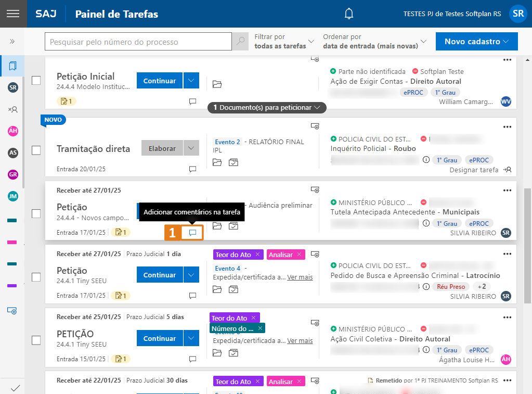Image resolution: width=532 pixels, height=394 pixels.
Task: Check the PETIÇÃO 24.4.1 Tiny SEEU dated 15/01/25
Action: (36, 340)
